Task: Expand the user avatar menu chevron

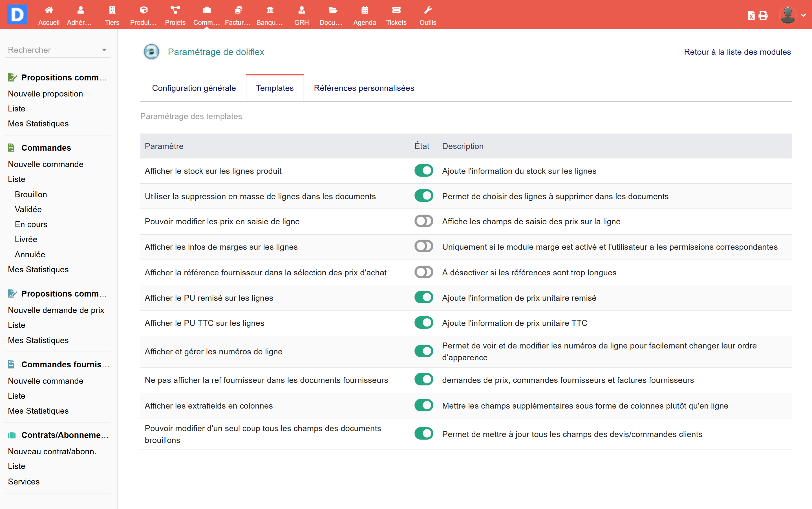Action: (x=803, y=15)
